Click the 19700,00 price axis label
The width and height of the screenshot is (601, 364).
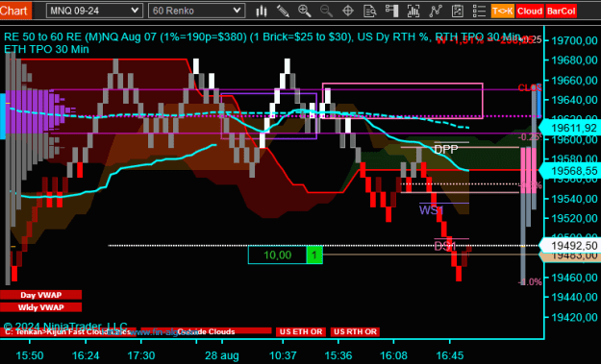click(x=574, y=40)
